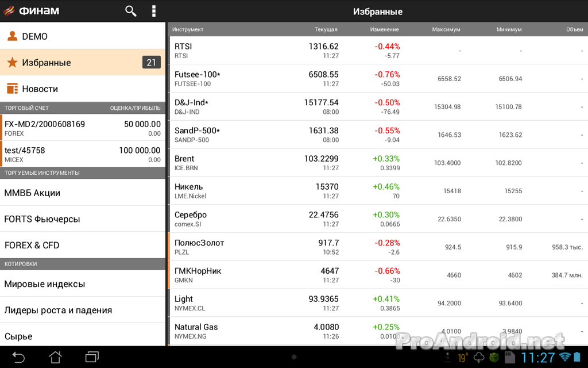Viewport: 588px width, 368px height.
Task: Open the Серебро instrument row
Action: tap(378, 219)
